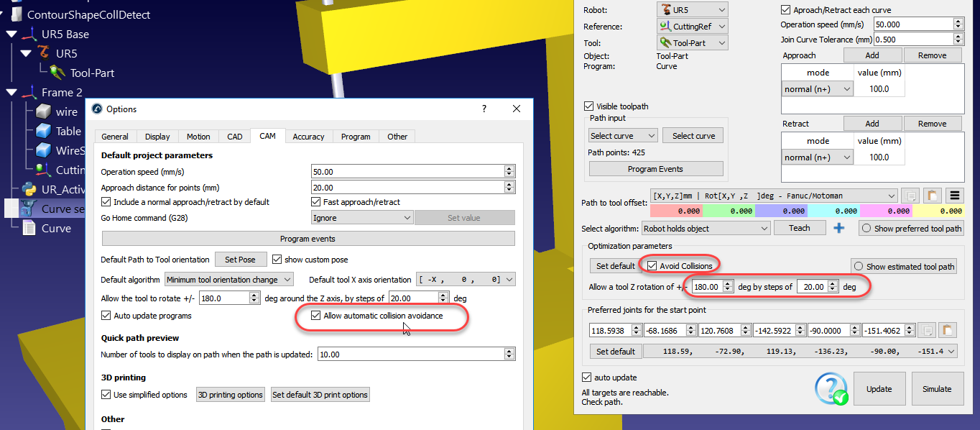Click the blue question mark help icon
This screenshot has width=980, height=430.
pos(831,388)
